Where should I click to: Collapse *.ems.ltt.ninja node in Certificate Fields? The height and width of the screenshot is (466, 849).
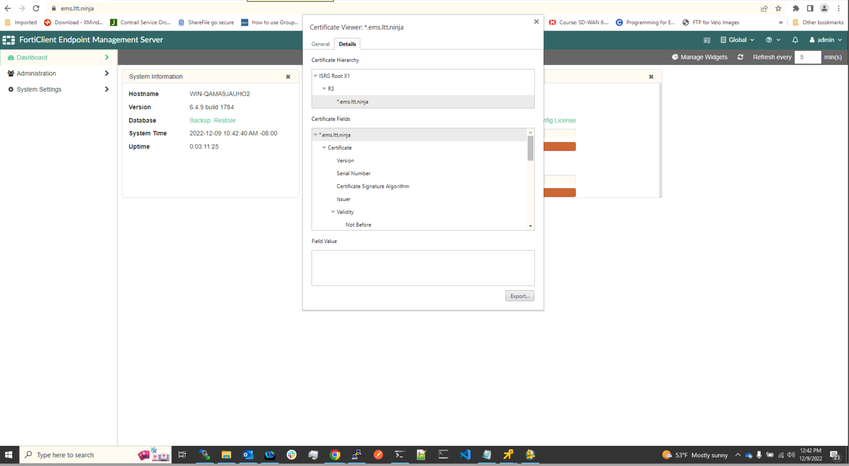pos(315,135)
